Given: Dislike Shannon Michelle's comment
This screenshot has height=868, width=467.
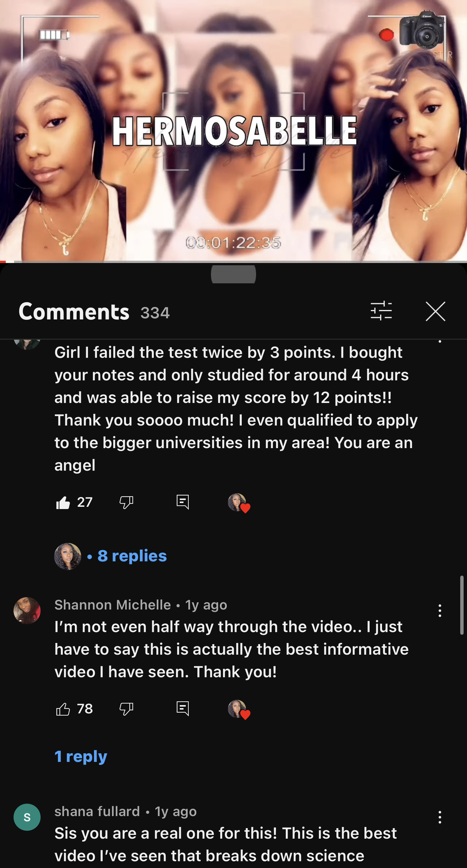Looking at the screenshot, I should pyautogui.click(x=126, y=709).
